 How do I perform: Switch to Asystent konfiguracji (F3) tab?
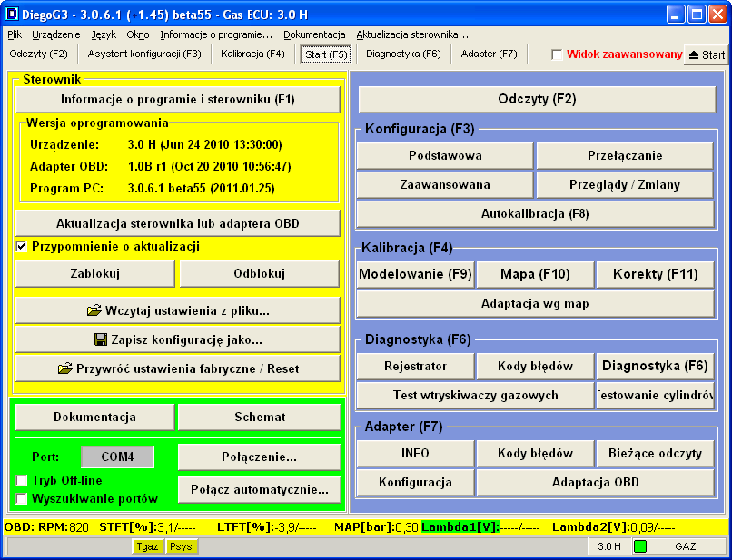[144, 54]
